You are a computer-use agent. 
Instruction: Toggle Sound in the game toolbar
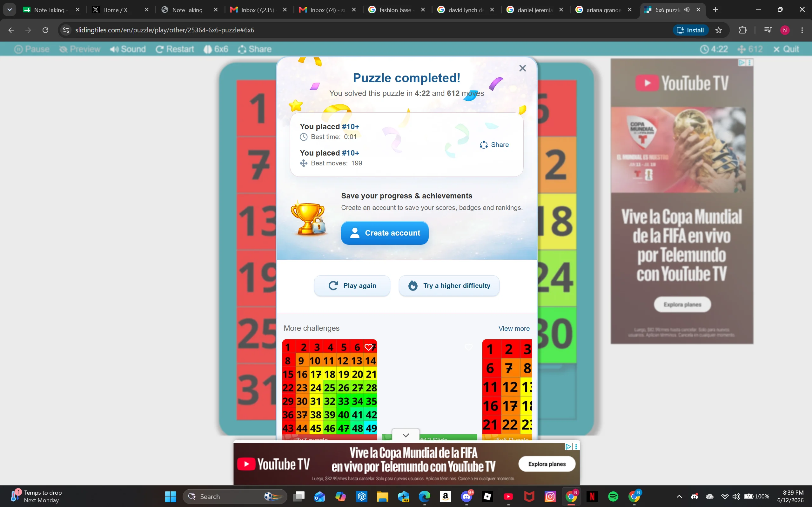128,49
